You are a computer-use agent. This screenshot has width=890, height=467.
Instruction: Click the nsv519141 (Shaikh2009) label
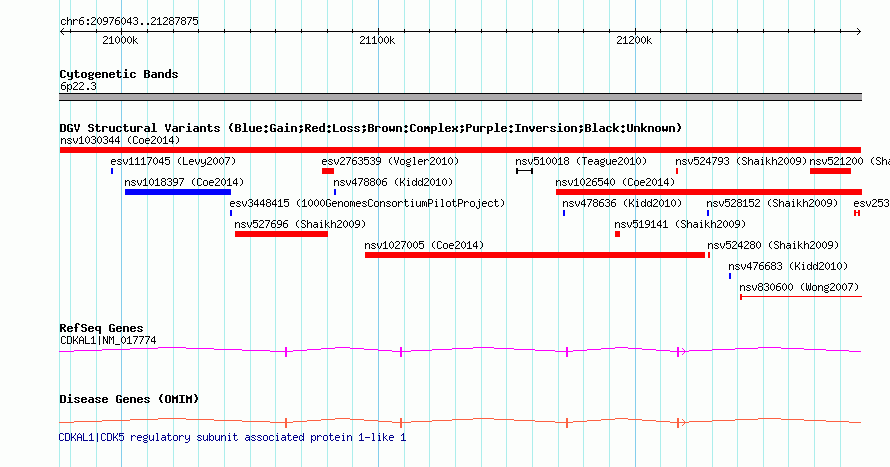680,224
